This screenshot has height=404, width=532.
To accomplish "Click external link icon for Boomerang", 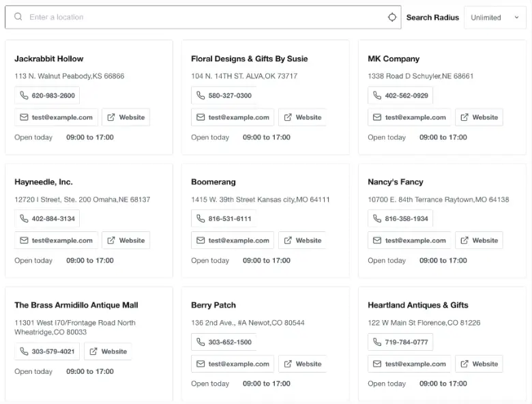I will (288, 240).
